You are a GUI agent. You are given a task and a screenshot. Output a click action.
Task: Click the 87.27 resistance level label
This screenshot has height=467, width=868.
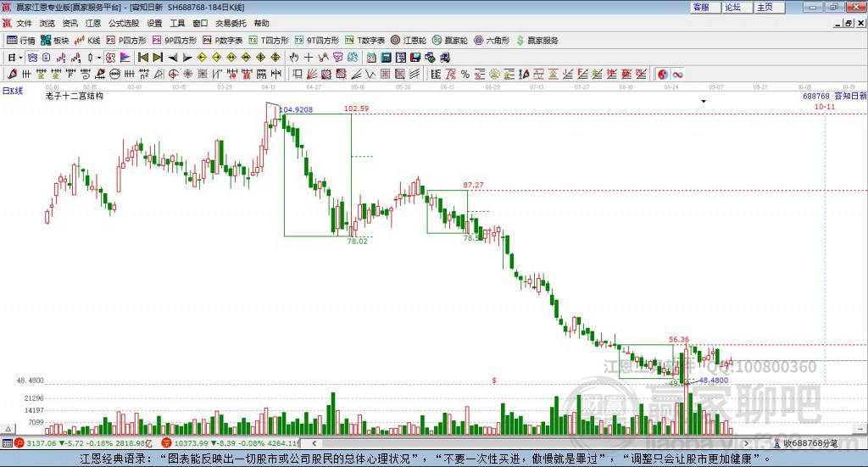(473, 186)
